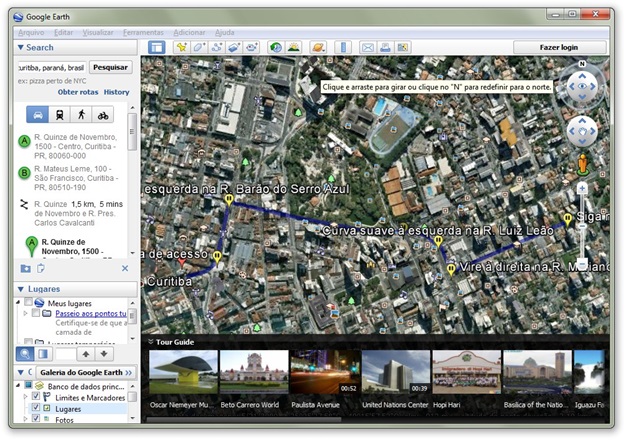625x440 pixels.
Task: Open the planet switcher Saturn icon
Action: coord(318,47)
